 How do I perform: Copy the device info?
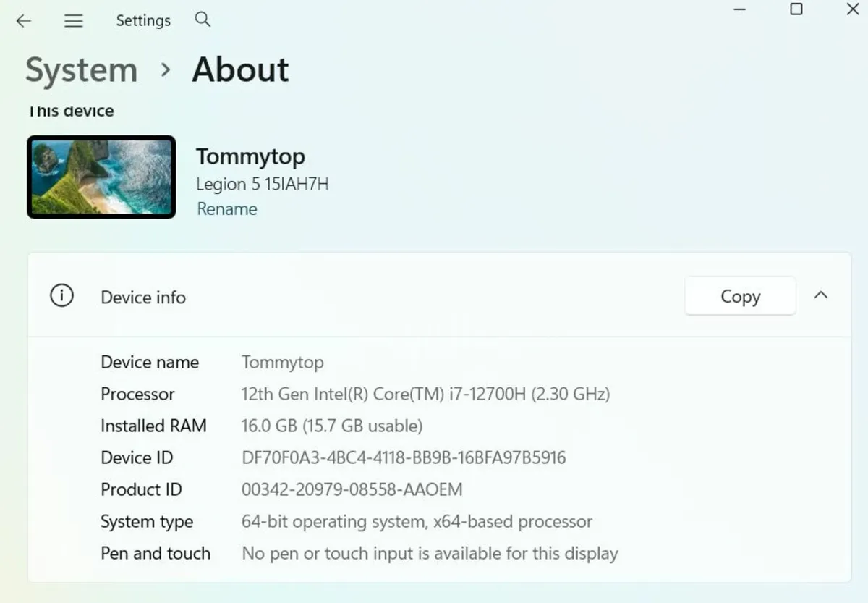[740, 296]
